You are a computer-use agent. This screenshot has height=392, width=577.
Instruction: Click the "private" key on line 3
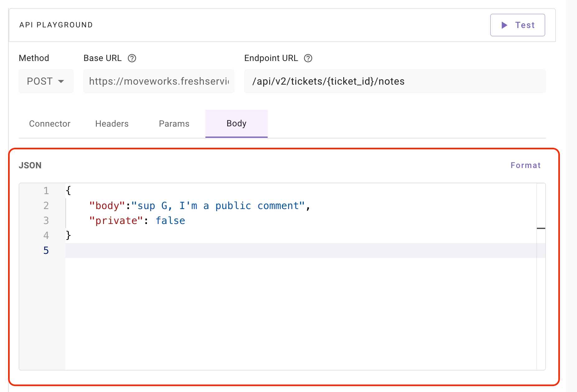coord(116,221)
